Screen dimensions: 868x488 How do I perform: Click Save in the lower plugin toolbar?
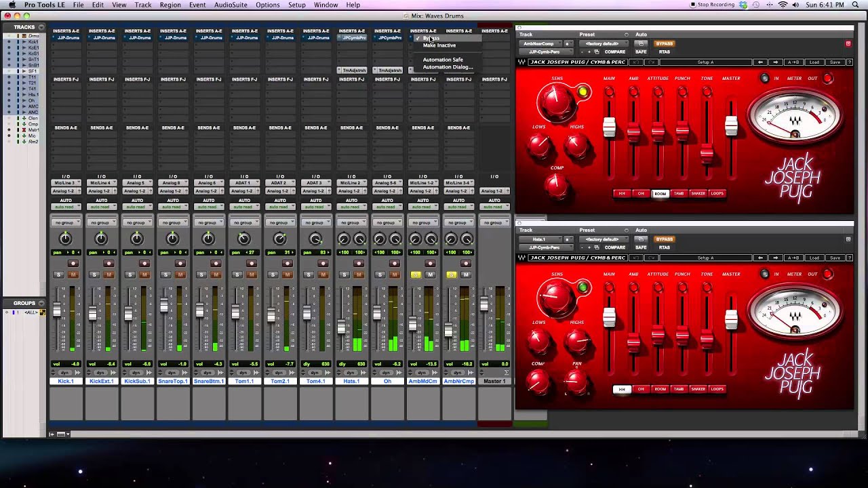[835, 258]
